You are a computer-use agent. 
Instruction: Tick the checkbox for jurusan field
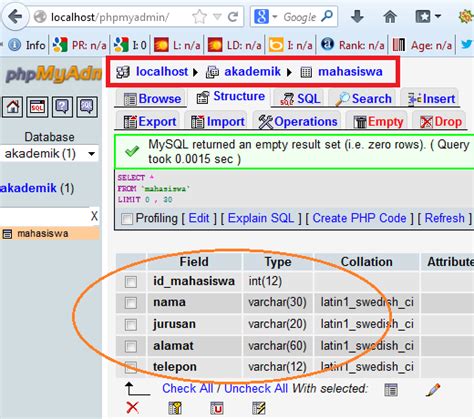coord(131,324)
